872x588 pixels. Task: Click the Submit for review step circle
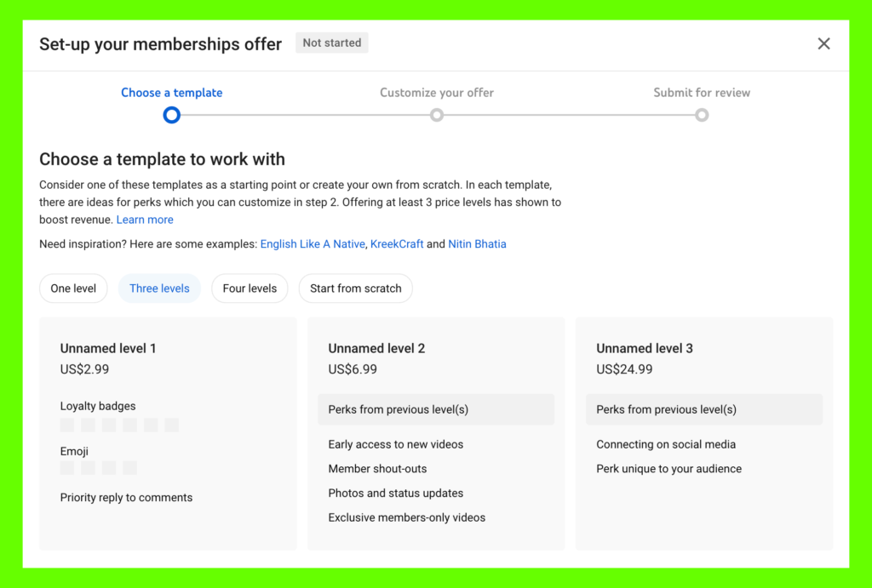click(702, 115)
